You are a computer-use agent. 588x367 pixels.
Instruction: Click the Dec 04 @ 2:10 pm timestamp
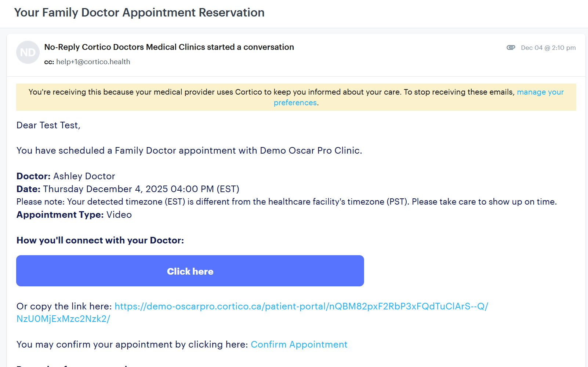click(x=548, y=48)
